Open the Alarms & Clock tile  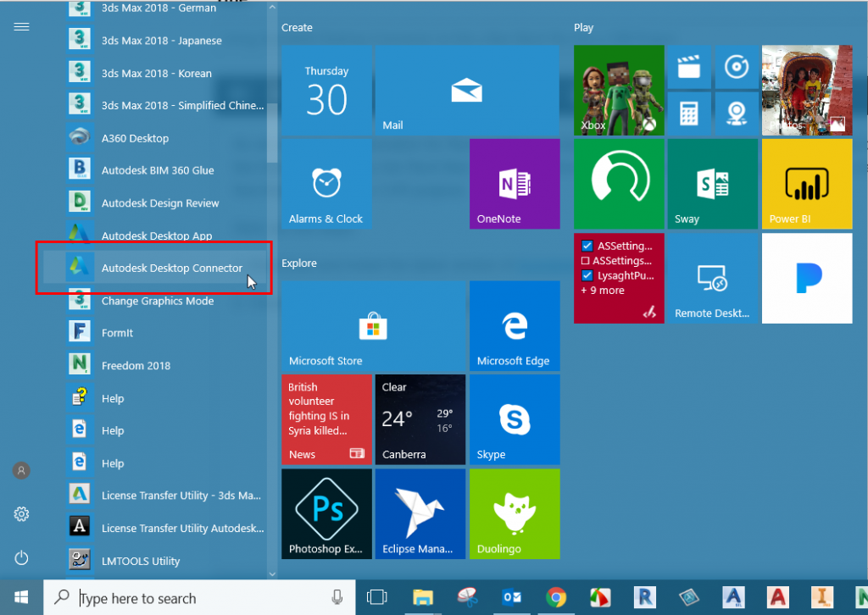[x=326, y=184]
